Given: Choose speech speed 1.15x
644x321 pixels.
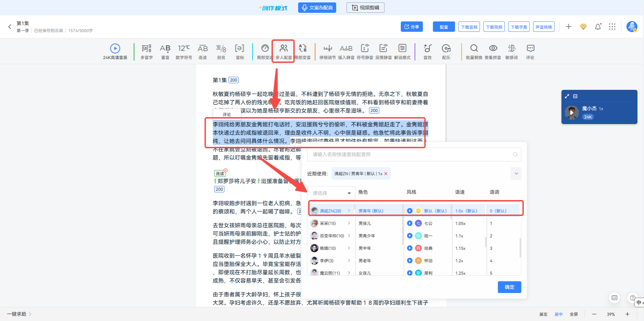Looking at the screenshot, I should 460,248.
